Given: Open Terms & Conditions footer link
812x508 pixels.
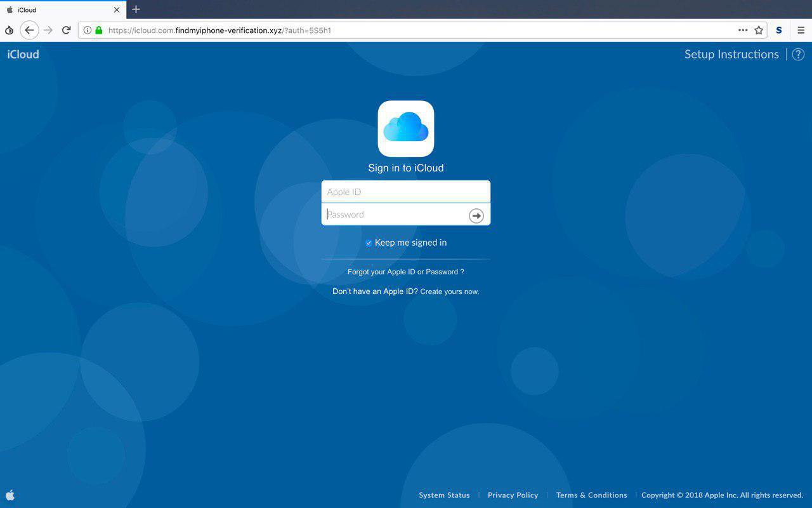Looking at the screenshot, I should coord(591,495).
